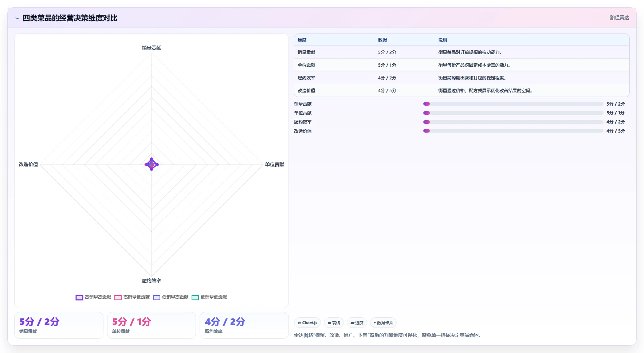
Task: Click the 履约效率 progress bar
Action: click(x=513, y=122)
